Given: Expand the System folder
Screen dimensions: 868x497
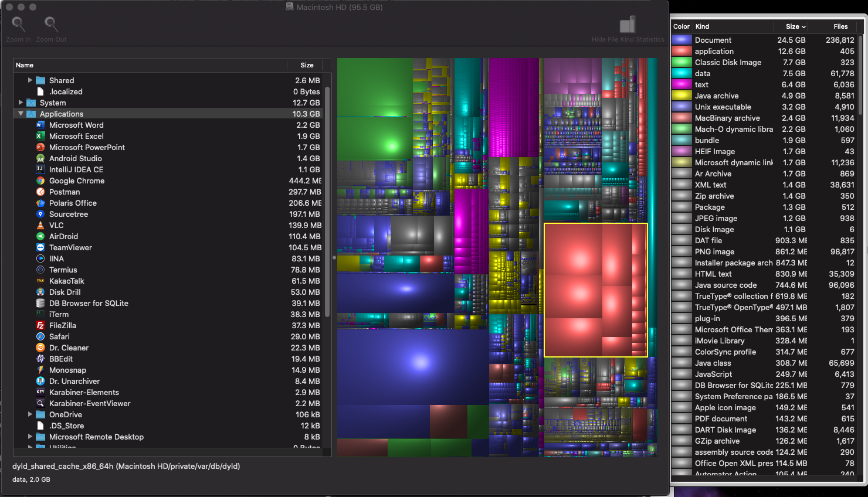Looking at the screenshot, I should [x=21, y=103].
